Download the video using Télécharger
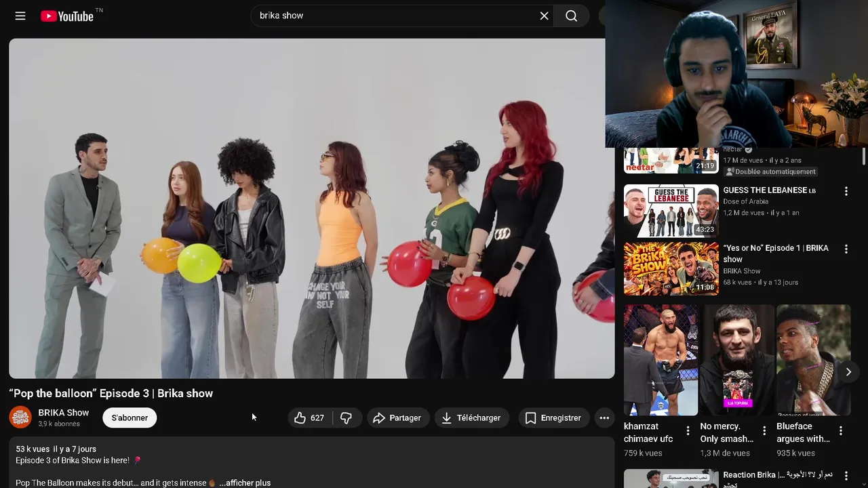Viewport: 868px width, 488px height. (471, 418)
